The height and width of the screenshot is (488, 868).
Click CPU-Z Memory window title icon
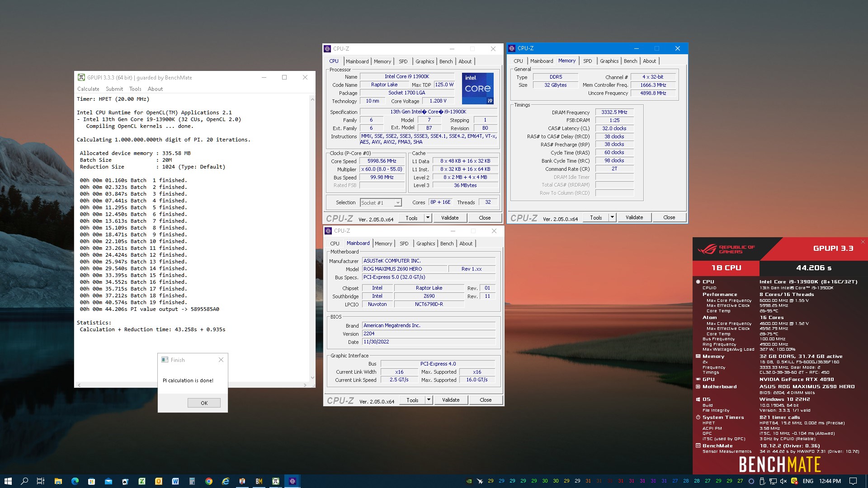tap(512, 48)
